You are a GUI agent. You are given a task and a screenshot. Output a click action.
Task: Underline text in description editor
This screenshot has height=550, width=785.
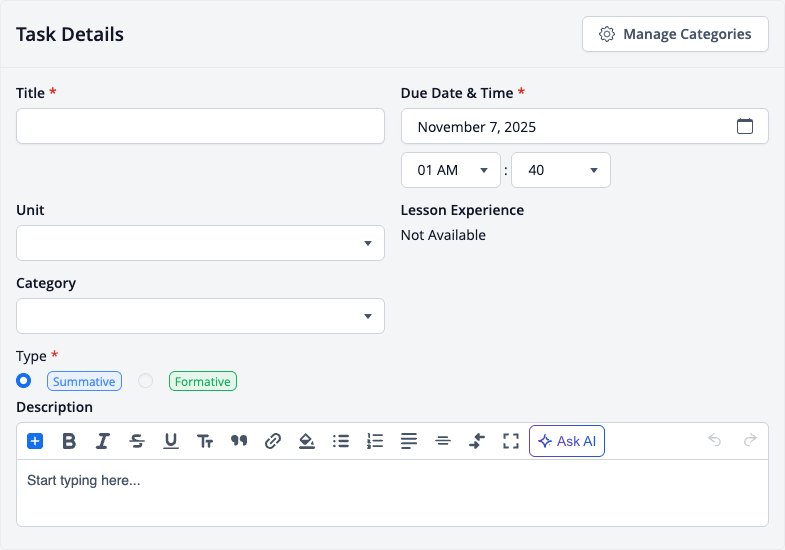click(x=171, y=441)
